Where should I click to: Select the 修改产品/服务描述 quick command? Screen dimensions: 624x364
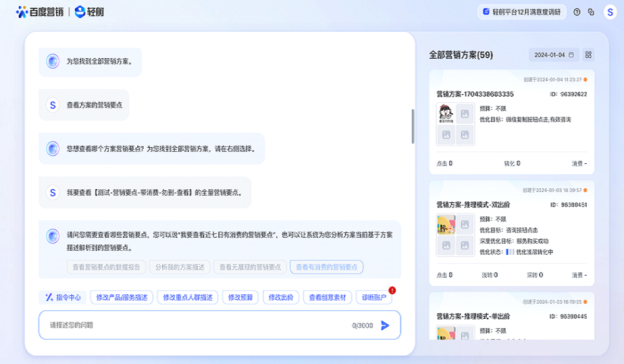coord(122,297)
